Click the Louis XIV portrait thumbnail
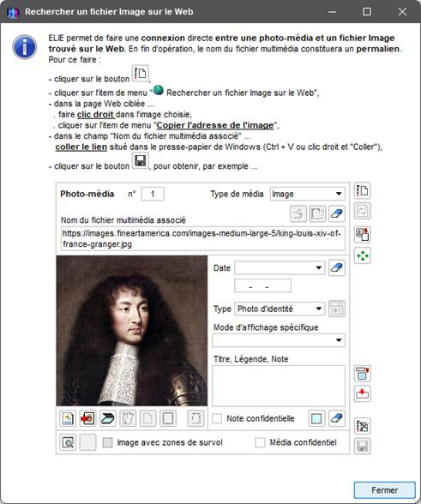This screenshot has height=504, width=421. pyautogui.click(x=132, y=331)
